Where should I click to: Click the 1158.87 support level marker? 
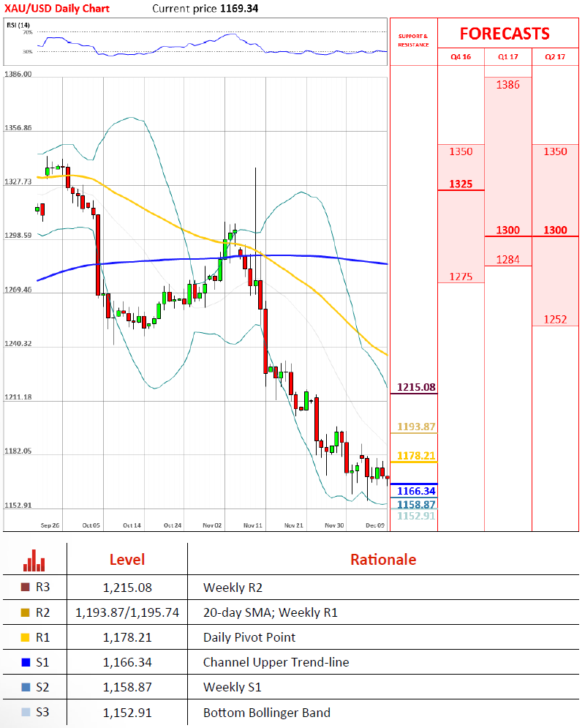416,505
